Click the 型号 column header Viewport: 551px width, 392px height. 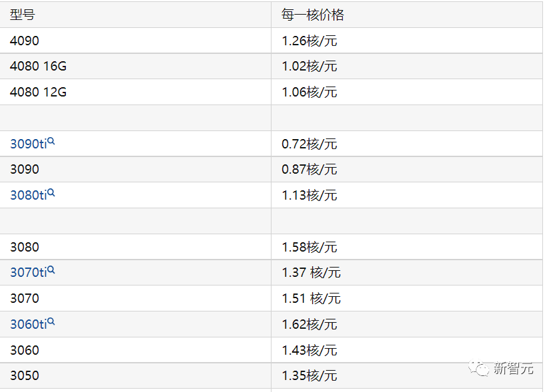pos(22,15)
